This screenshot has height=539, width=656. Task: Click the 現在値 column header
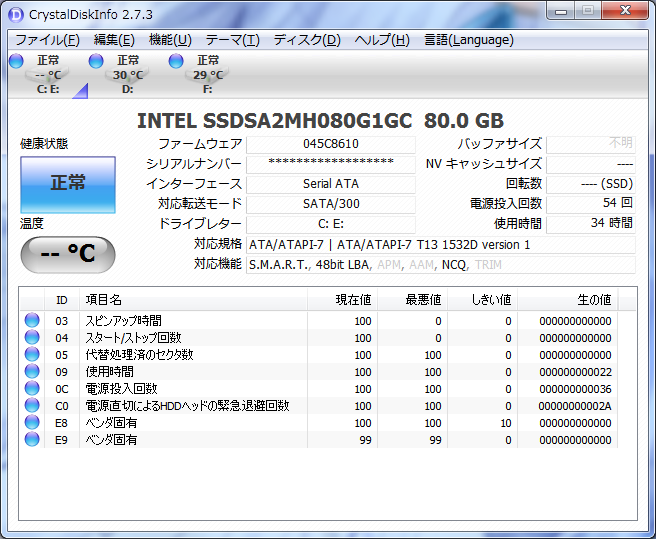(343, 300)
